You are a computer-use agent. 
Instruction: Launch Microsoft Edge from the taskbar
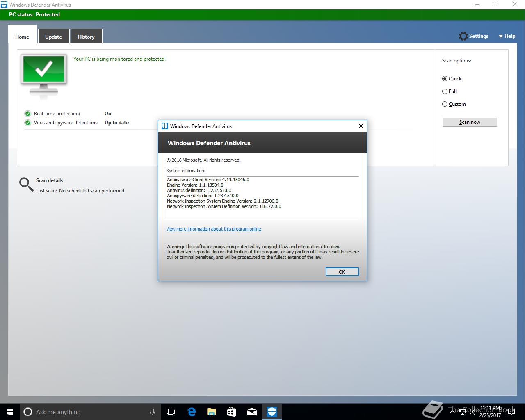point(191,412)
